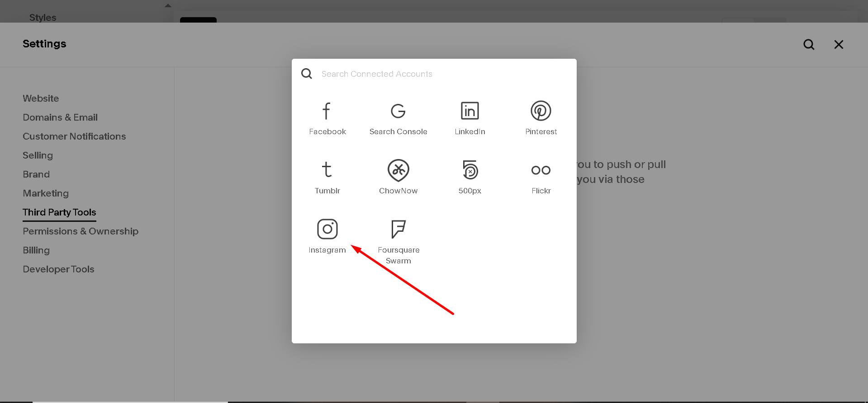
Task: Select the Foursquare Swarm icon
Action: pos(398,229)
